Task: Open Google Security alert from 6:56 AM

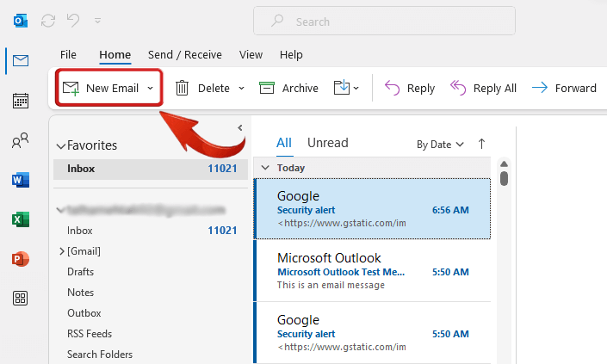Action: pos(373,209)
